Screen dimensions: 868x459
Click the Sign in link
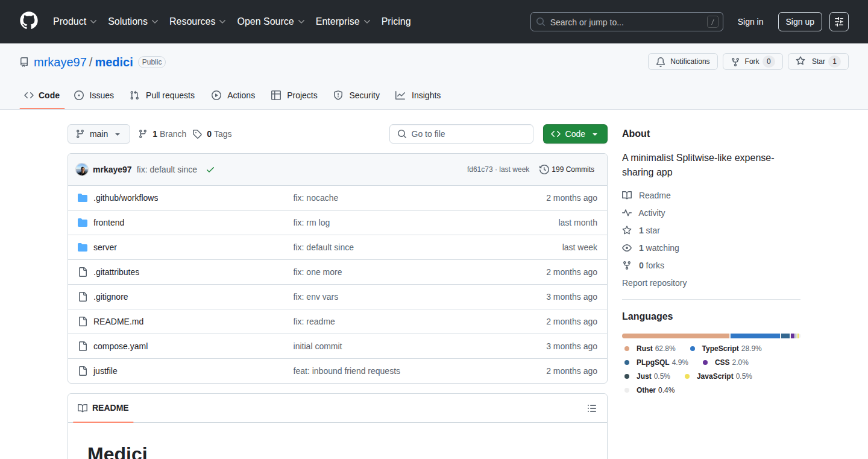pos(750,22)
